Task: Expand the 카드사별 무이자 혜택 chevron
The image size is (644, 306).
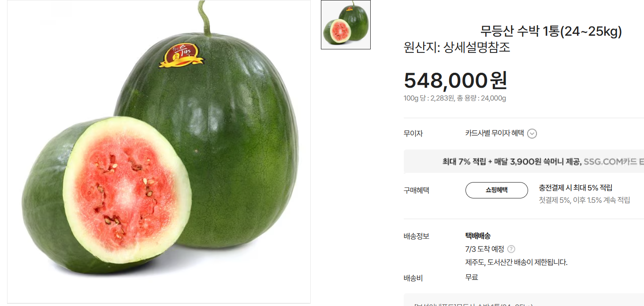Action: coord(532,134)
